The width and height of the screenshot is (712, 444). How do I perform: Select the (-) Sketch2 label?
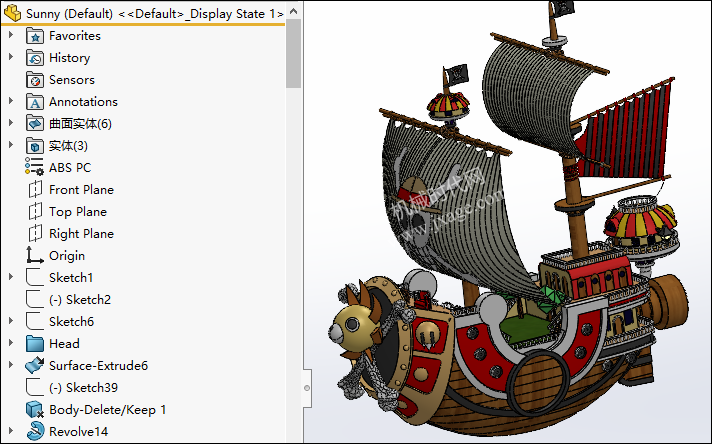point(80,300)
